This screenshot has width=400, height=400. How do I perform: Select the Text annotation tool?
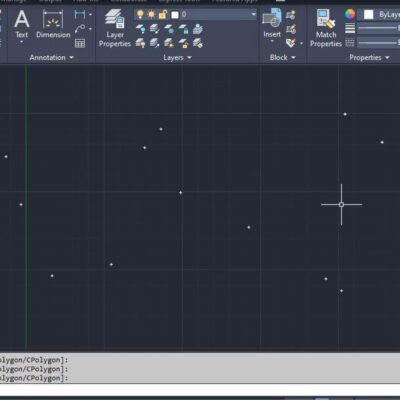tap(22, 23)
